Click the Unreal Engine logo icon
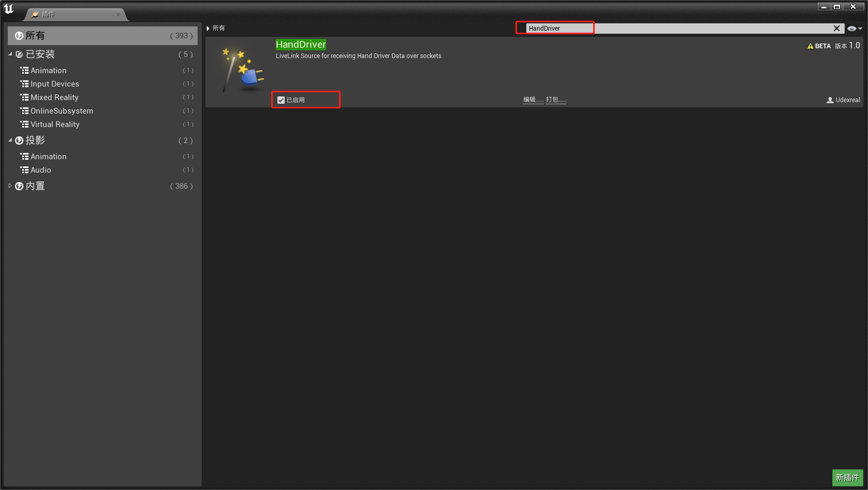 coord(9,9)
